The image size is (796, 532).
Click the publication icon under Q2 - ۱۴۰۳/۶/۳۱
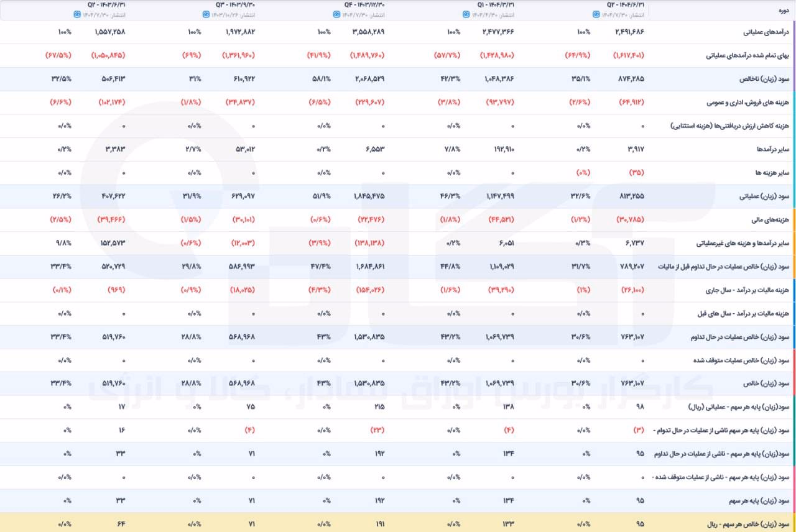76,14
